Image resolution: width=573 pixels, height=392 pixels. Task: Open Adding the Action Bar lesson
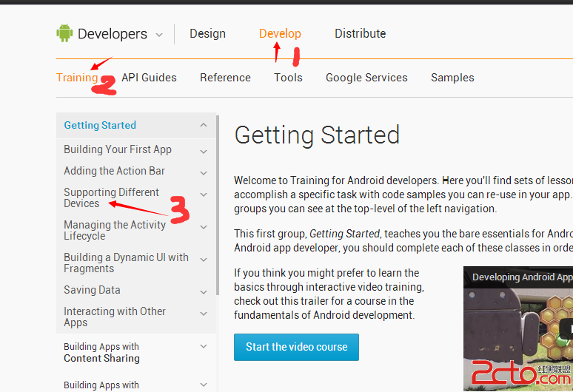point(115,171)
